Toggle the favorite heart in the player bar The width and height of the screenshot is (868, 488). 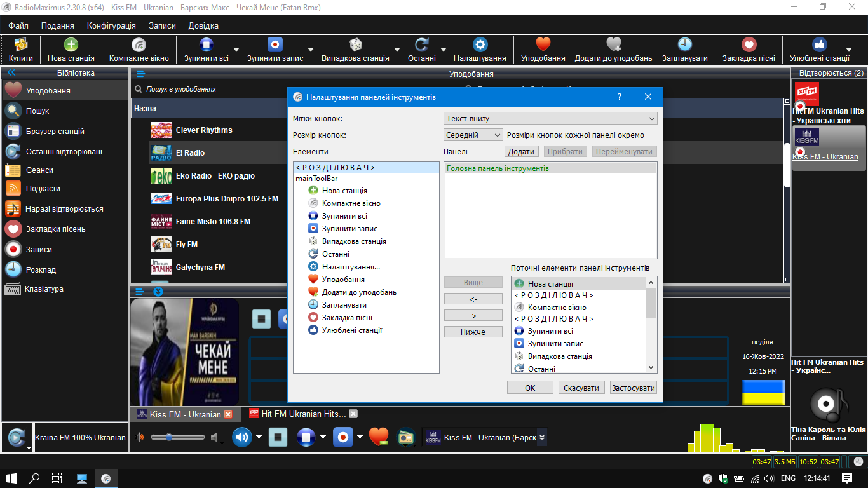[x=379, y=437]
